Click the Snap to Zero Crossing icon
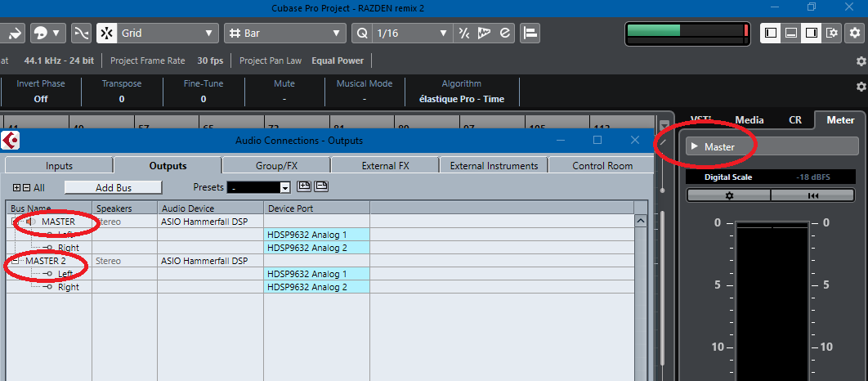 tap(82, 34)
